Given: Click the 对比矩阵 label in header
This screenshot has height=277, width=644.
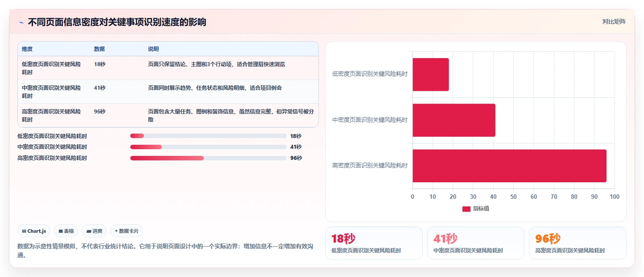Looking at the screenshot, I should (x=614, y=21).
